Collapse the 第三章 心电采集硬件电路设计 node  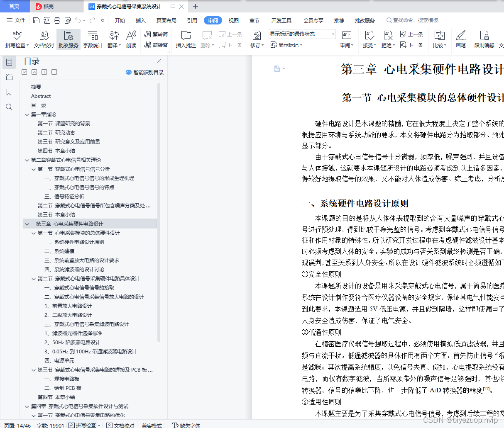(27, 224)
